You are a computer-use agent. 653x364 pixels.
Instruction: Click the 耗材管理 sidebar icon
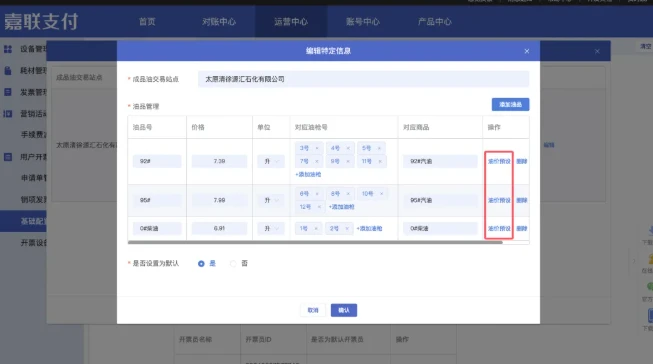pos(8,70)
